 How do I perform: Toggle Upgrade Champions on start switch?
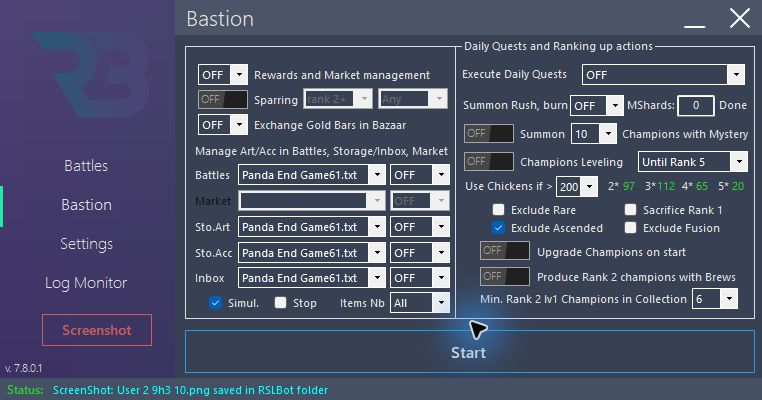504,251
